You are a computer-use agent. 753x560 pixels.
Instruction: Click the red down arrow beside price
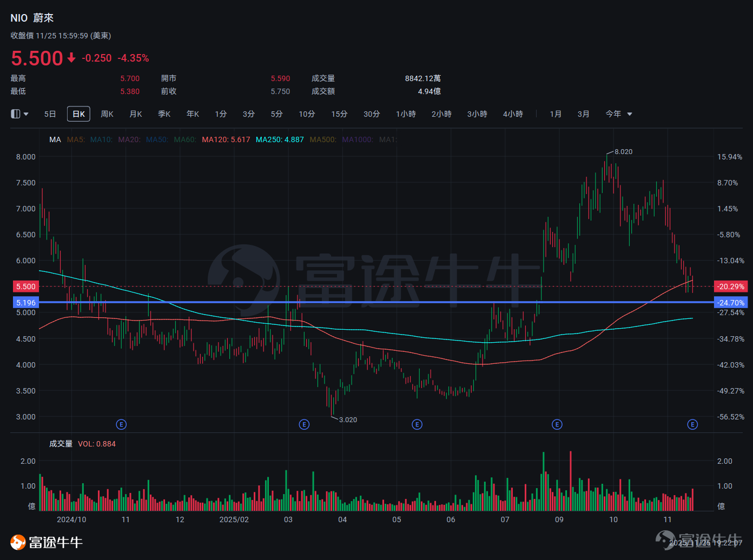71,58
